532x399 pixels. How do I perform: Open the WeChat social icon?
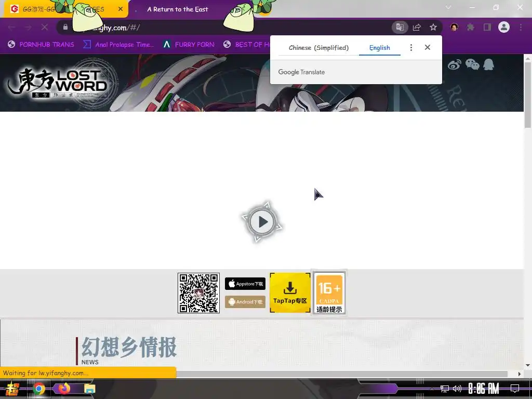(472, 64)
